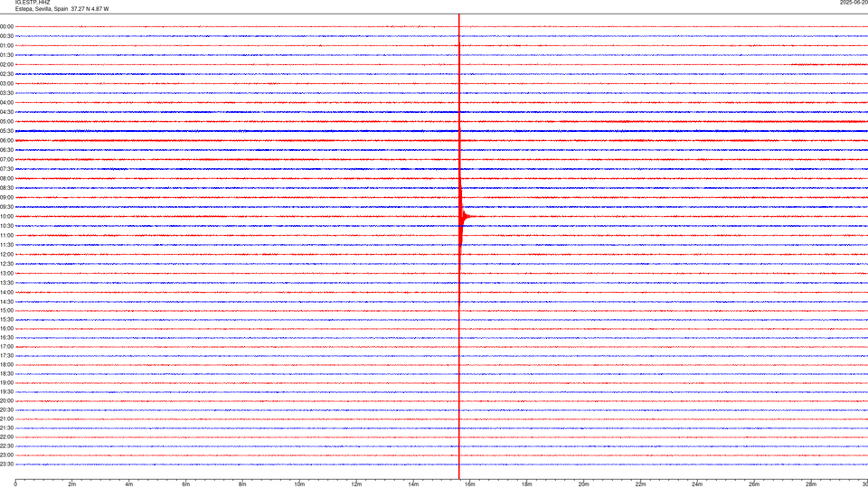
Task: Select the 05:30 trace time label
Action: coord(6,131)
